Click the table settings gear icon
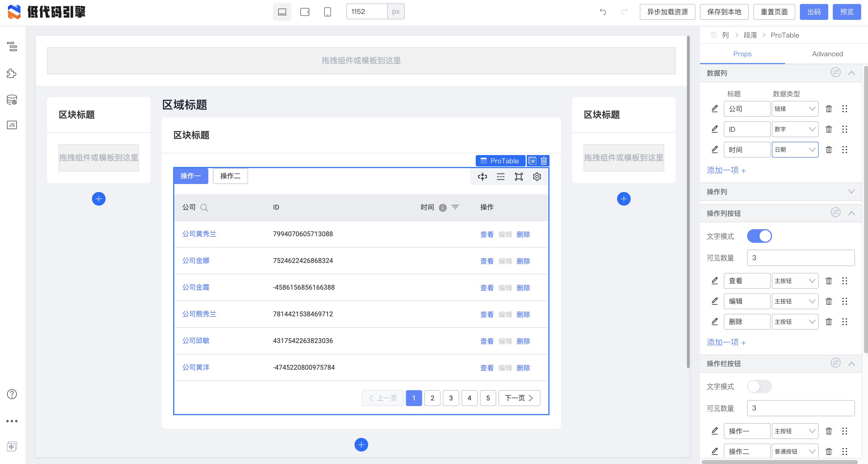 tap(537, 176)
